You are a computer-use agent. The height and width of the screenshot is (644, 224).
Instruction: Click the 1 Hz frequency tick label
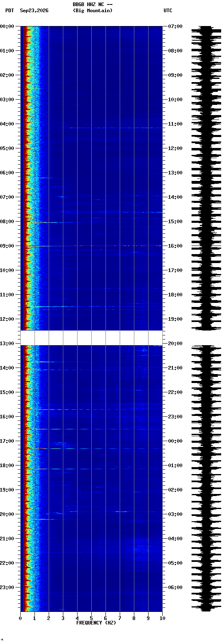(34, 618)
